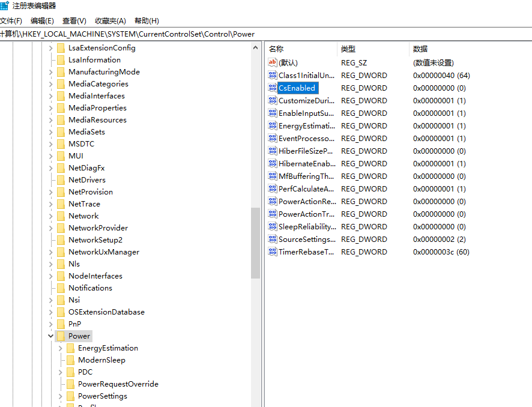The image size is (532, 407).
Task: Open the 文件(F) menu
Action: (11, 20)
